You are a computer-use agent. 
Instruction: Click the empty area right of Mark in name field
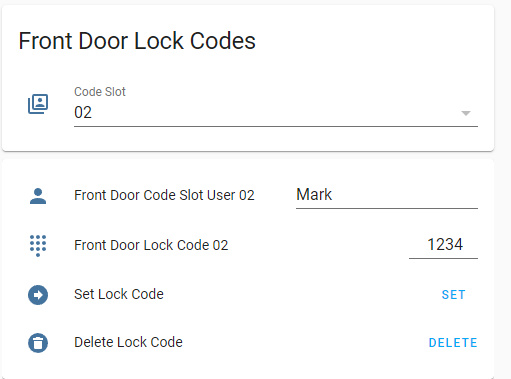click(405, 195)
